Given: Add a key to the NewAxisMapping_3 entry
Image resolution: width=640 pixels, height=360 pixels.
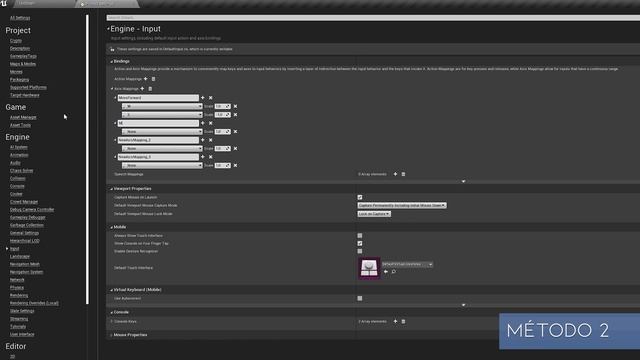Looking at the screenshot, I should tap(203, 157).
